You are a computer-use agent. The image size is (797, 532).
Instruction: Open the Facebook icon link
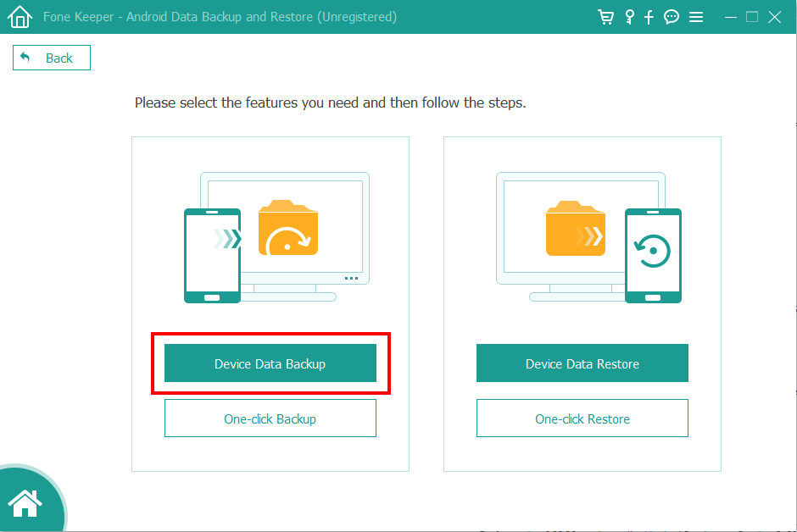tap(649, 17)
